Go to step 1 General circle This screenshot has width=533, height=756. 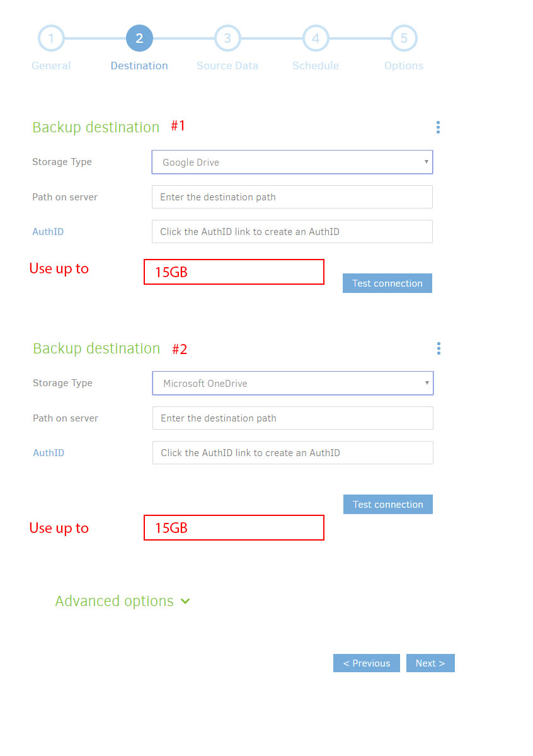point(51,38)
